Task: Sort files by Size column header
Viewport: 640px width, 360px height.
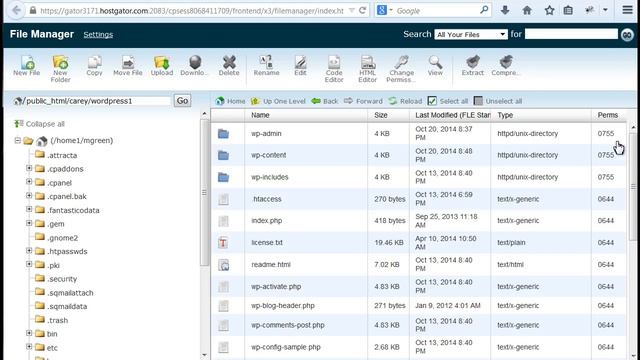Action: 389,115
